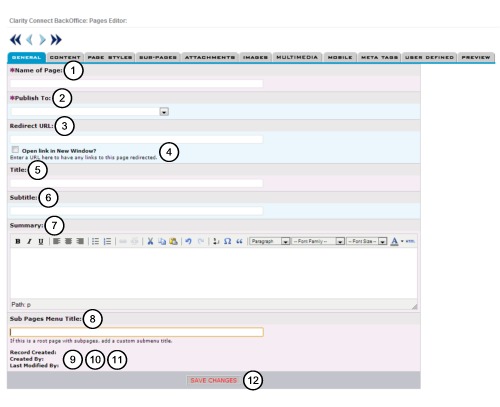
Task: Open the Publish To dropdown
Action: point(164,112)
